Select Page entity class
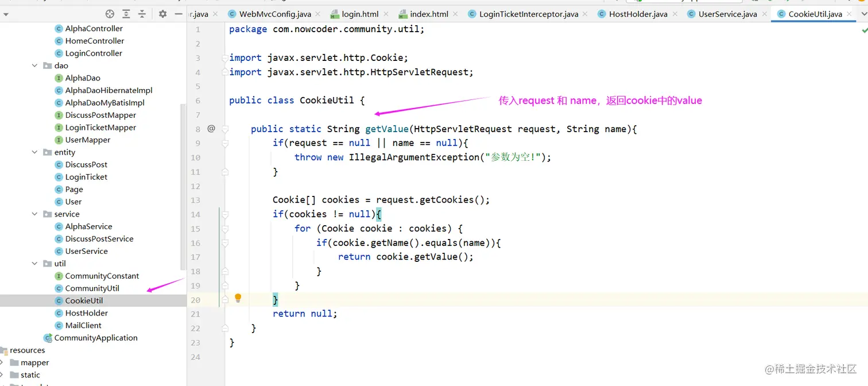The image size is (868, 386). (x=74, y=189)
